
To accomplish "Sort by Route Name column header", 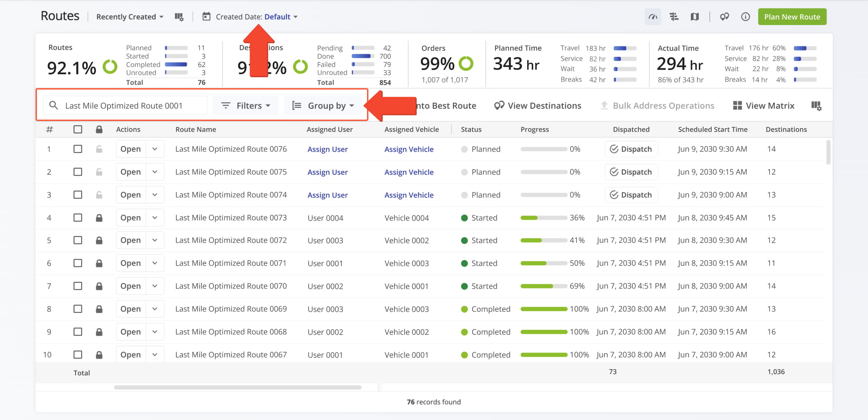I will 196,129.
